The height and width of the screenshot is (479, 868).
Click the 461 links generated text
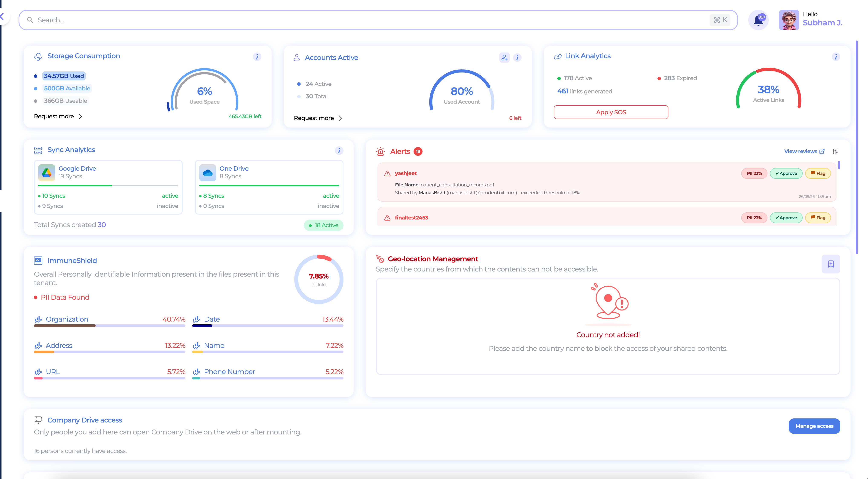coord(585,91)
